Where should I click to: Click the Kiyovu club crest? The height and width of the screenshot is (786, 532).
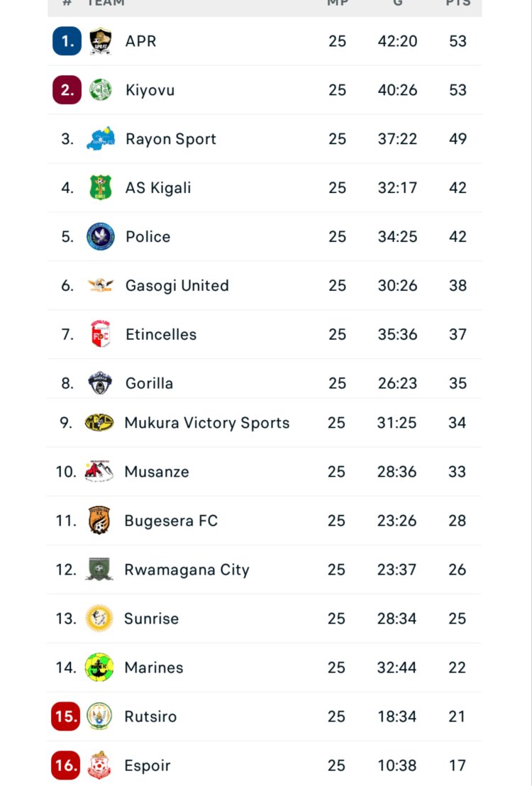(100, 90)
